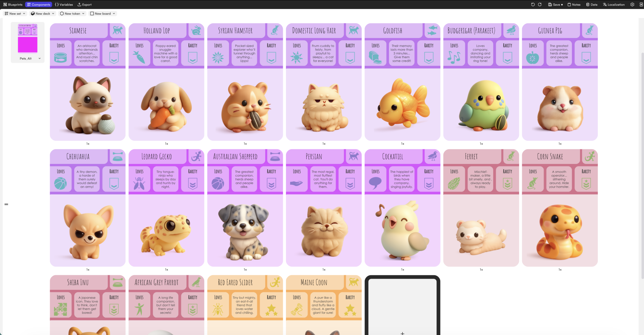The image size is (644, 335).
Task: Open the Export tab
Action: click(85, 5)
